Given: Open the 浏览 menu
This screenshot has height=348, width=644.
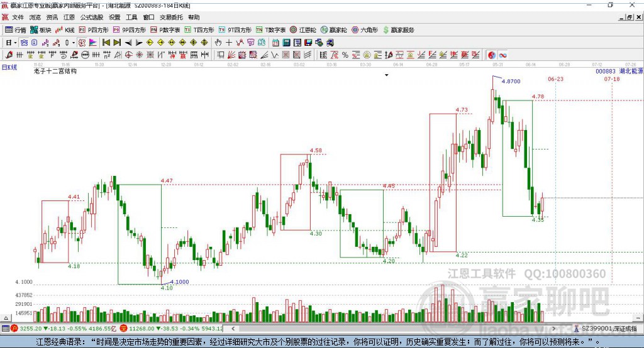Looking at the screenshot, I should [x=35, y=17].
